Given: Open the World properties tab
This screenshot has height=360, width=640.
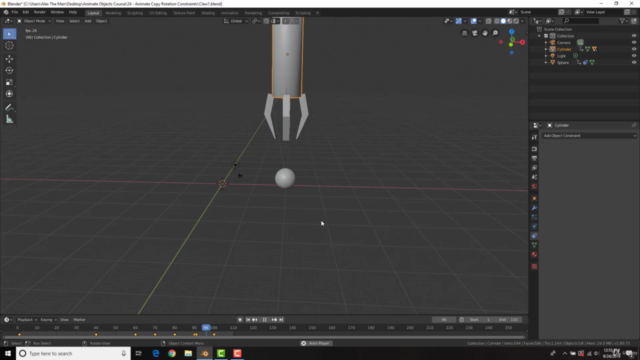Looking at the screenshot, I should tap(534, 187).
